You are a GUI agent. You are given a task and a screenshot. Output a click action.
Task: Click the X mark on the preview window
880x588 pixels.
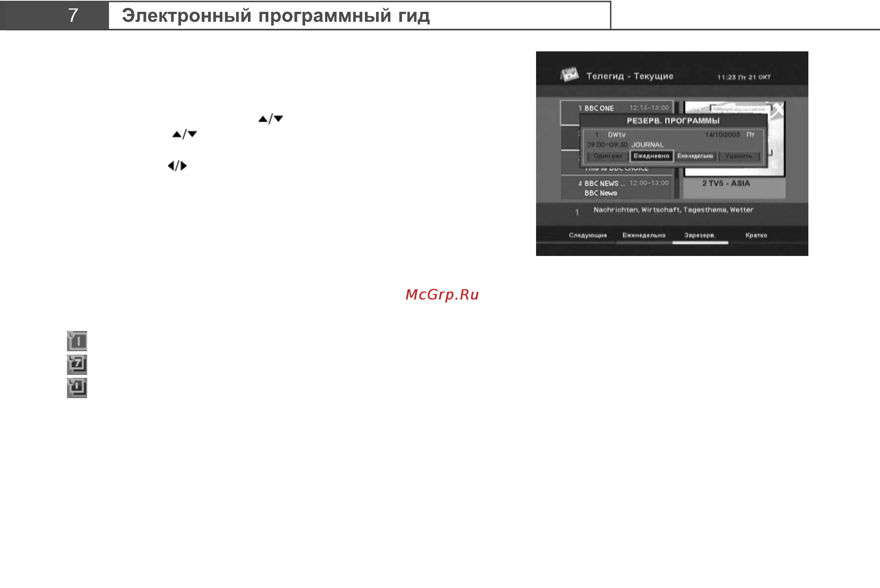click(778, 109)
